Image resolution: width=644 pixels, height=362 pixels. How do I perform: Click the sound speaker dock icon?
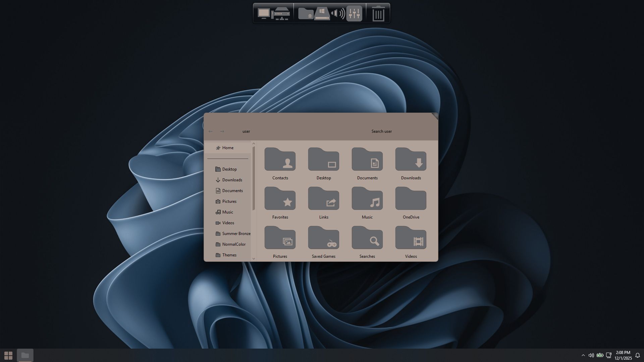(338, 14)
